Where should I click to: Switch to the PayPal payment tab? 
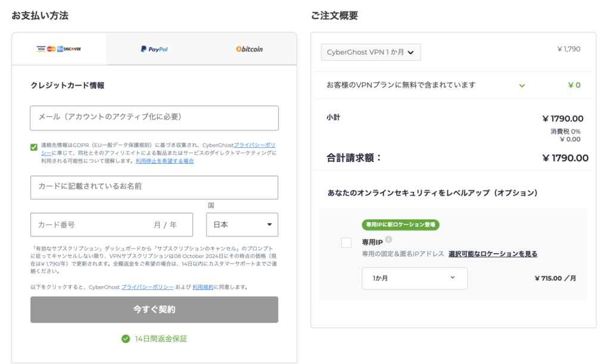coord(154,49)
